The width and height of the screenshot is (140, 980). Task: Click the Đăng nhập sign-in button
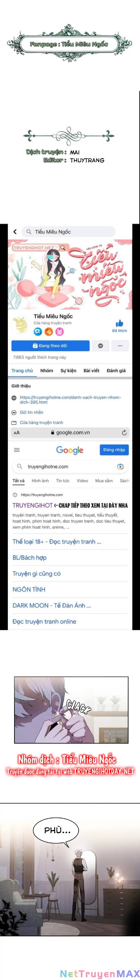pyautogui.click(x=114, y=450)
